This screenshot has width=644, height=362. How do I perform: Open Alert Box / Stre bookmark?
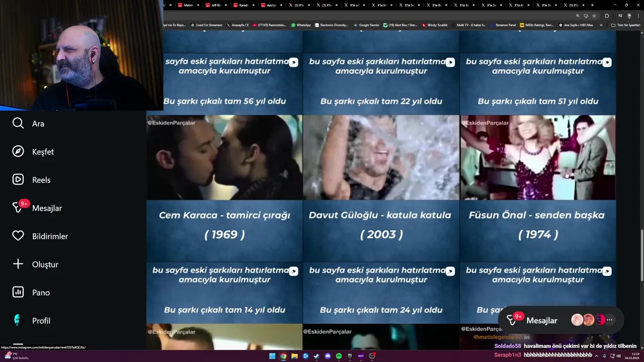click(400, 25)
